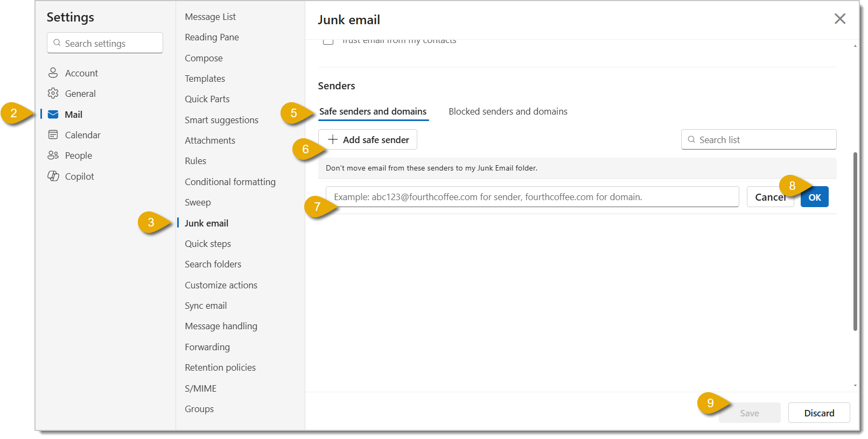Click the Calendar icon in the sidebar

(x=53, y=134)
